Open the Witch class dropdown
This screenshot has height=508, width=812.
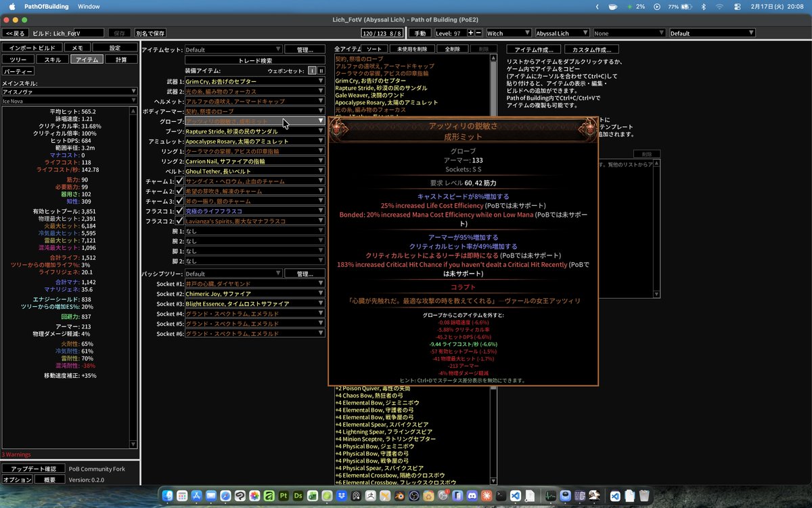(x=509, y=33)
